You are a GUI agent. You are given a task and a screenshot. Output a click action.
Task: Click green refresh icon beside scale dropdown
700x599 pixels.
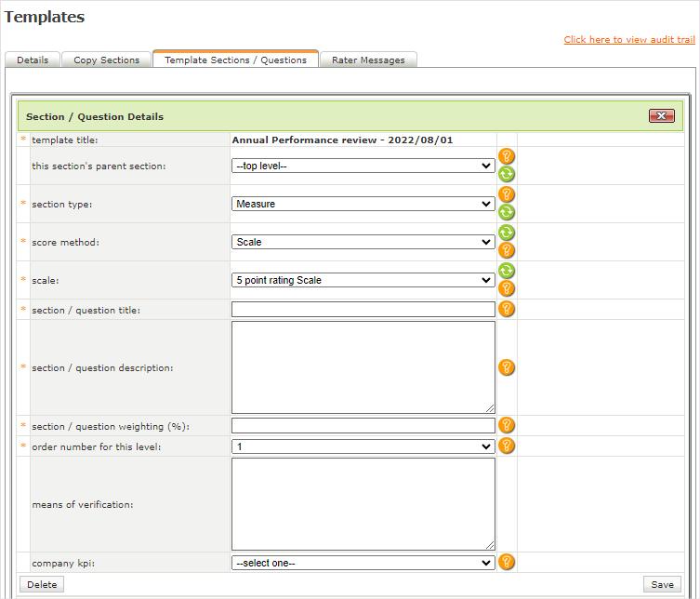(x=507, y=271)
